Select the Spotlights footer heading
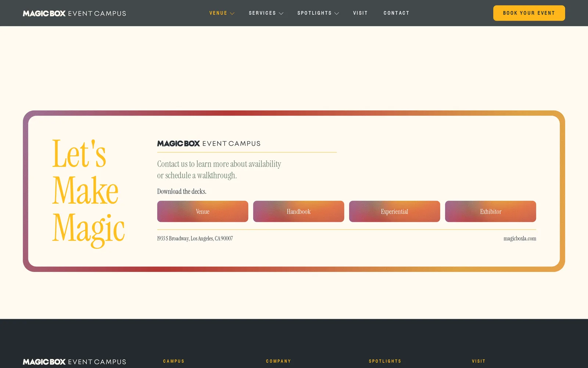Image resolution: width=588 pixels, height=368 pixels. coord(385,361)
